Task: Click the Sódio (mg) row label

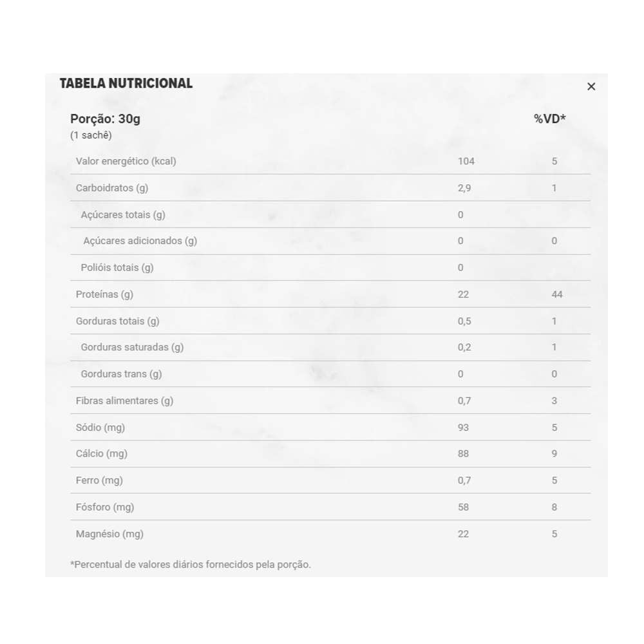Action: coord(100,428)
